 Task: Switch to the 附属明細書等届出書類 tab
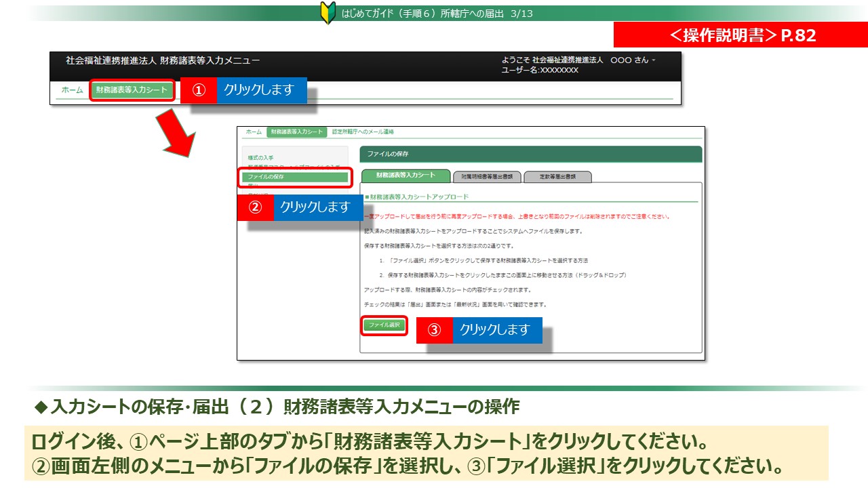pyautogui.click(x=486, y=176)
